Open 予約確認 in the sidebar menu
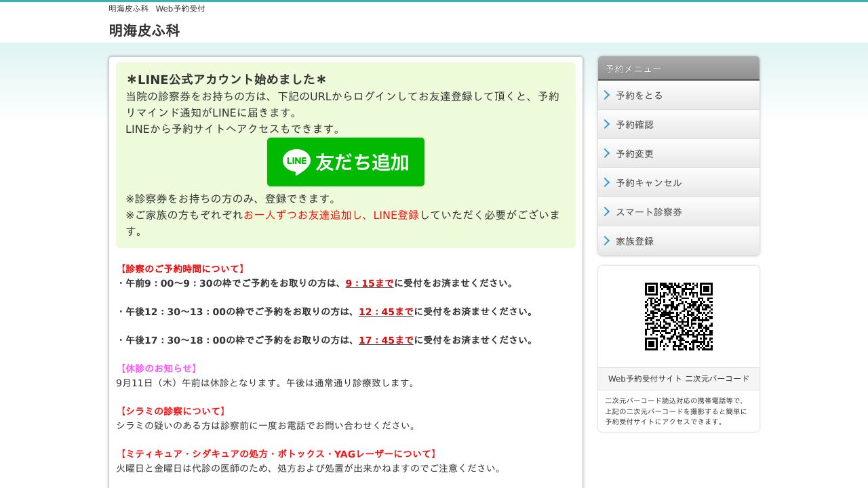This screenshot has height=488, width=868. point(635,124)
